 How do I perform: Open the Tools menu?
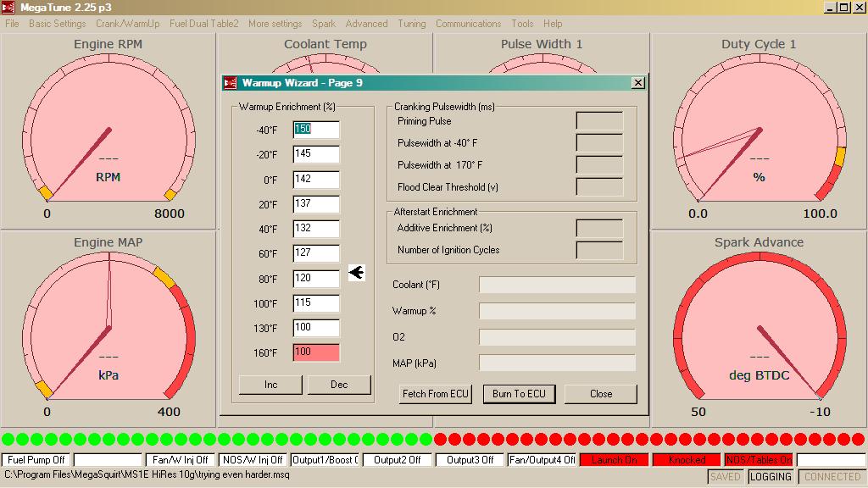click(x=522, y=24)
